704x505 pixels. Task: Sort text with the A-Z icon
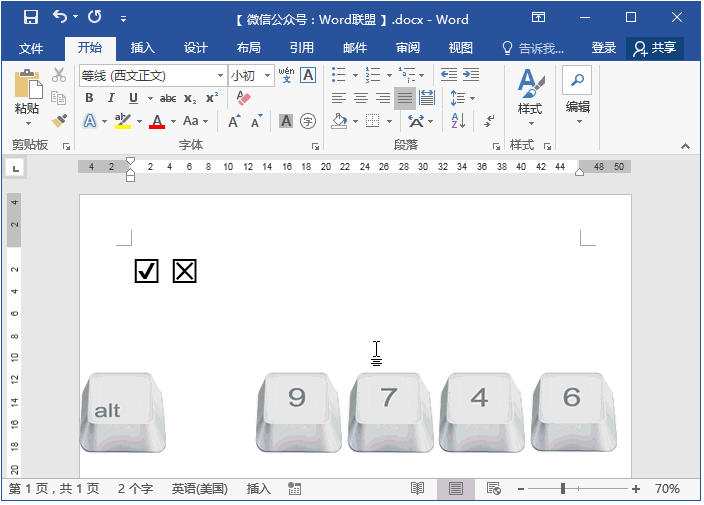pos(458,121)
